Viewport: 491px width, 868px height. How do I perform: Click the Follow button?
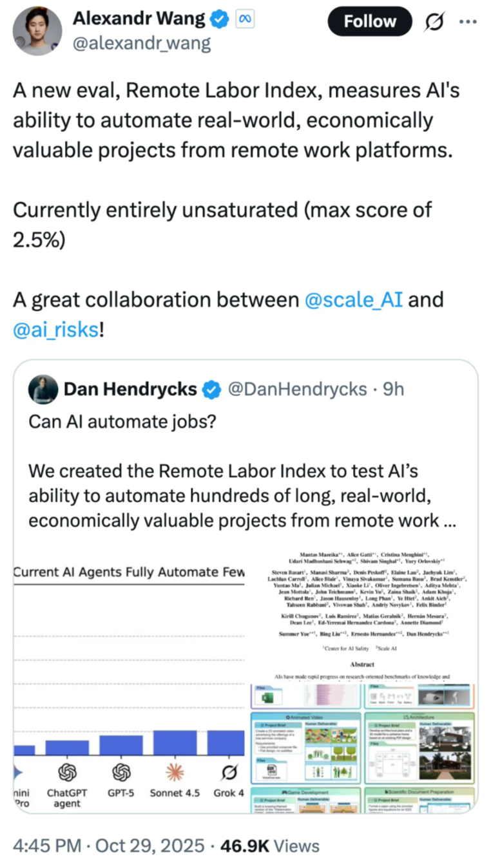(369, 21)
